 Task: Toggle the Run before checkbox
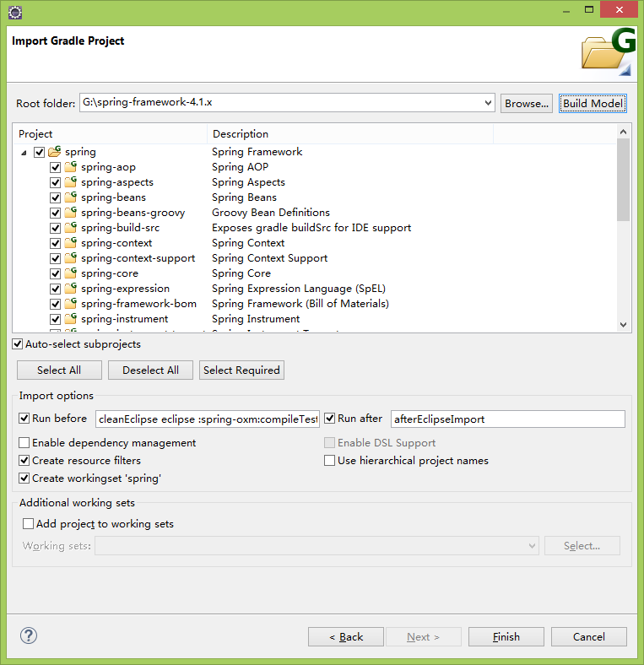[24, 419]
